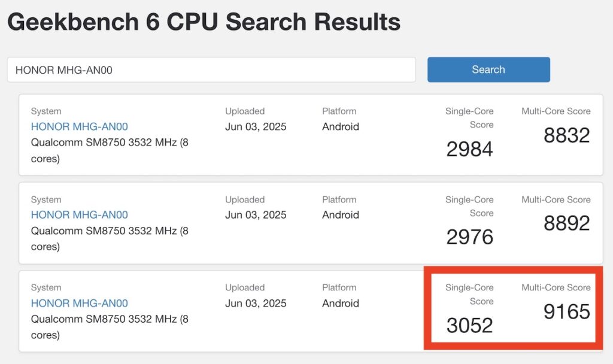Click the blue Search button

488,69
